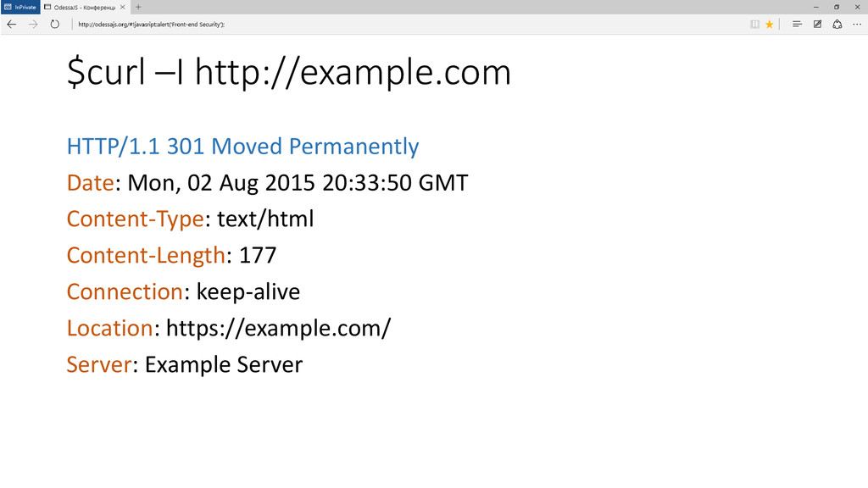The width and height of the screenshot is (868, 488).
Task: Minimize the browser window
Action: [x=816, y=7]
